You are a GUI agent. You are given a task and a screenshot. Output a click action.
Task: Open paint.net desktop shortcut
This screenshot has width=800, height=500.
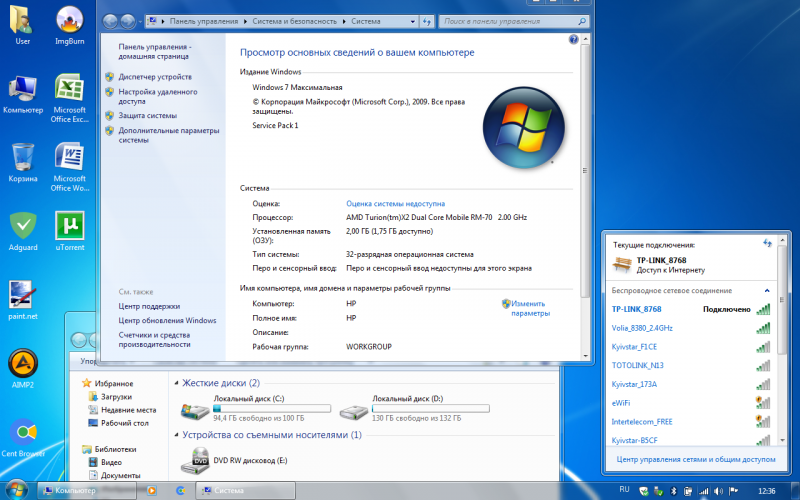click(x=22, y=300)
